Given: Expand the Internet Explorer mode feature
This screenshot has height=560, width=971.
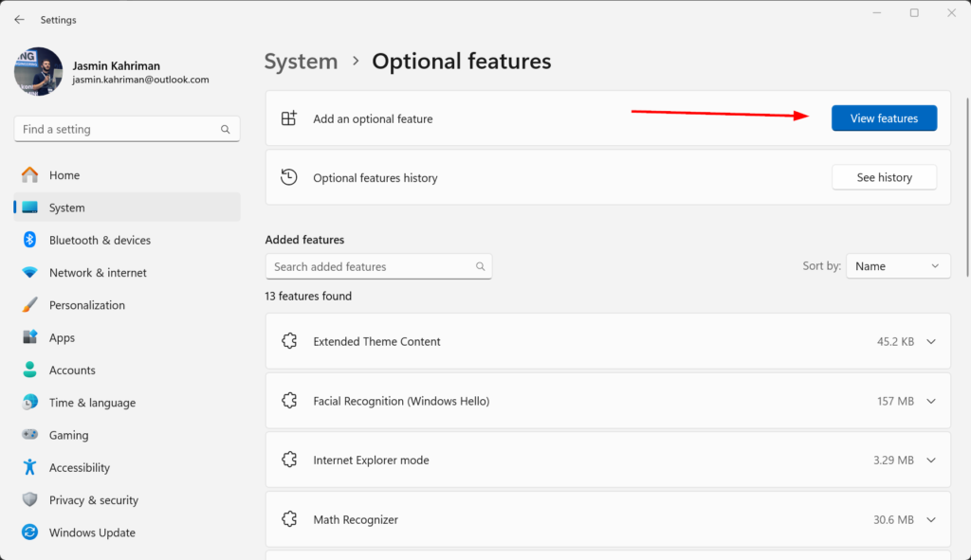Looking at the screenshot, I should tap(929, 460).
